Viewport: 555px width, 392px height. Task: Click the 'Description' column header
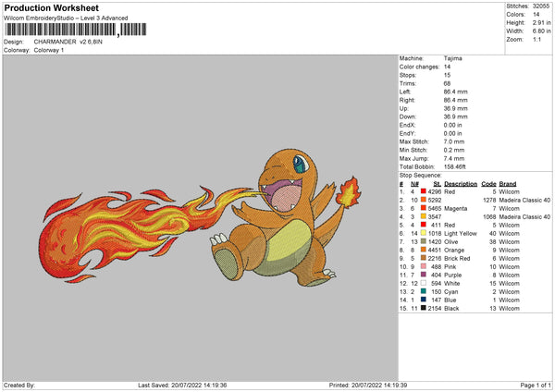click(461, 184)
